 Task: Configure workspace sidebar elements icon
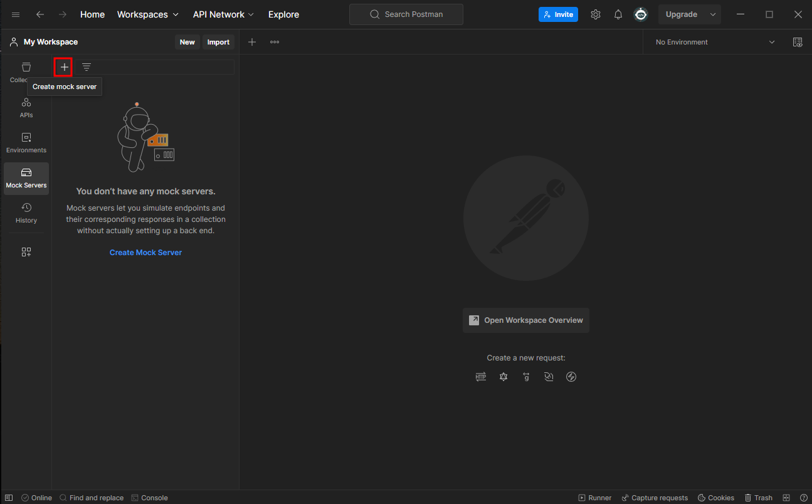[x=26, y=252]
